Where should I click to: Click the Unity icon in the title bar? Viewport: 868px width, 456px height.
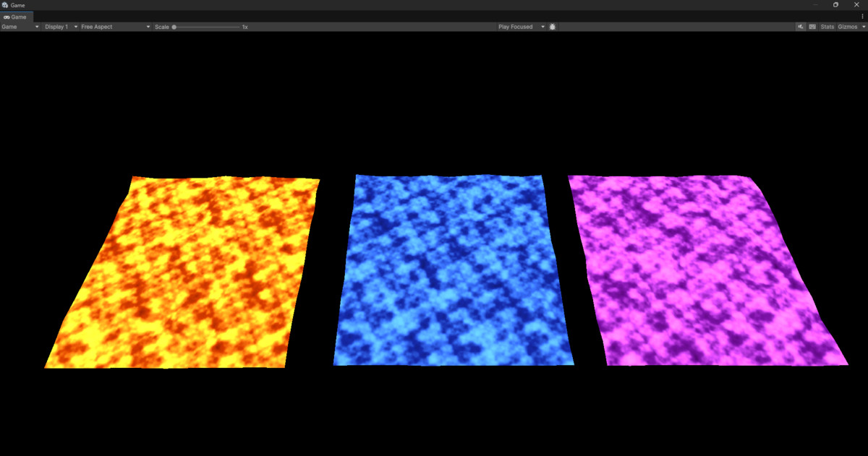5,5
